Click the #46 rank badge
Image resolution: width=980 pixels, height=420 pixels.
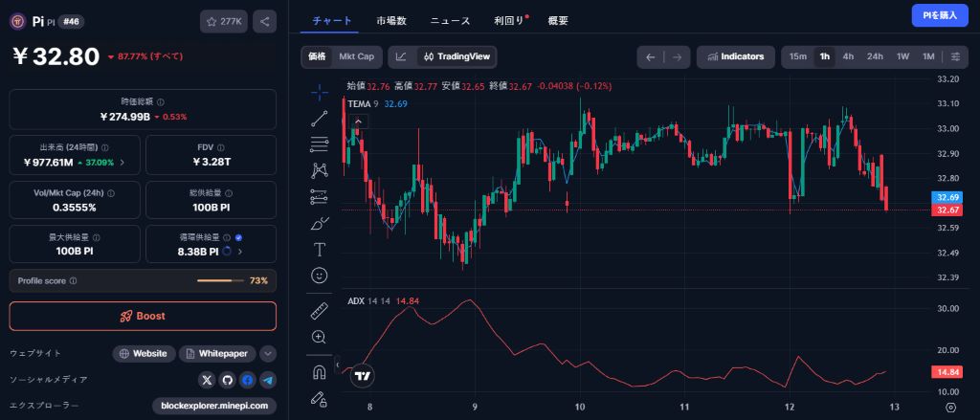(72, 21)
